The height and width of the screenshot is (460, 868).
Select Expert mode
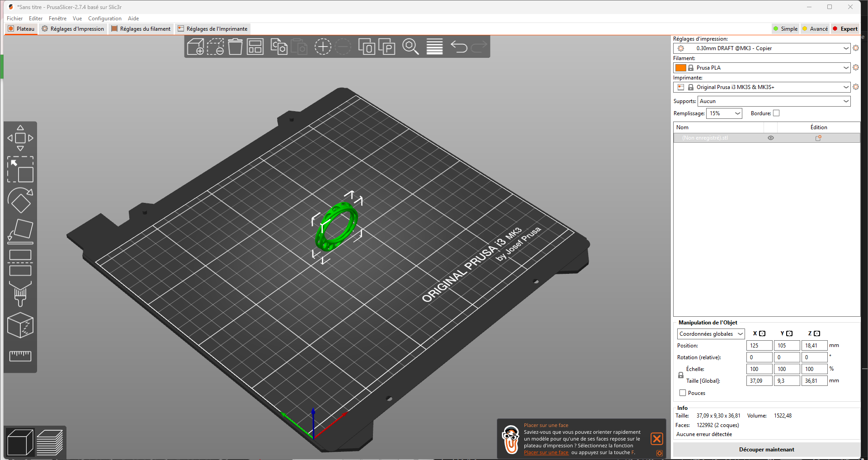(845, 28)
